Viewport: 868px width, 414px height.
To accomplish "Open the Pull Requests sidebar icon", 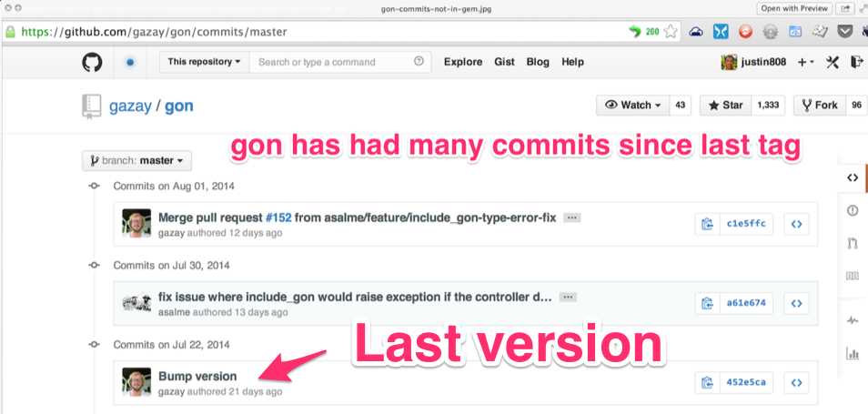I will (x=853, y=243).
